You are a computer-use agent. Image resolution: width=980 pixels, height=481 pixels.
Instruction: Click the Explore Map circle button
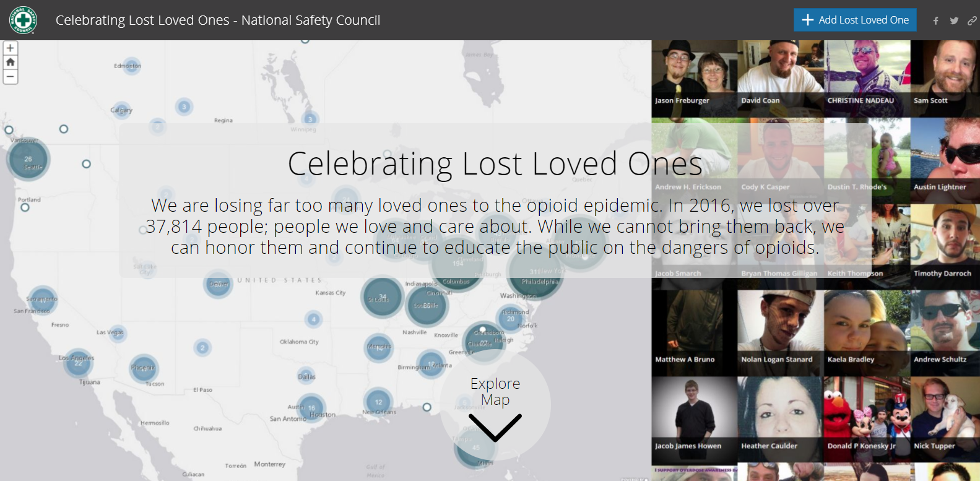click(495, 405)
